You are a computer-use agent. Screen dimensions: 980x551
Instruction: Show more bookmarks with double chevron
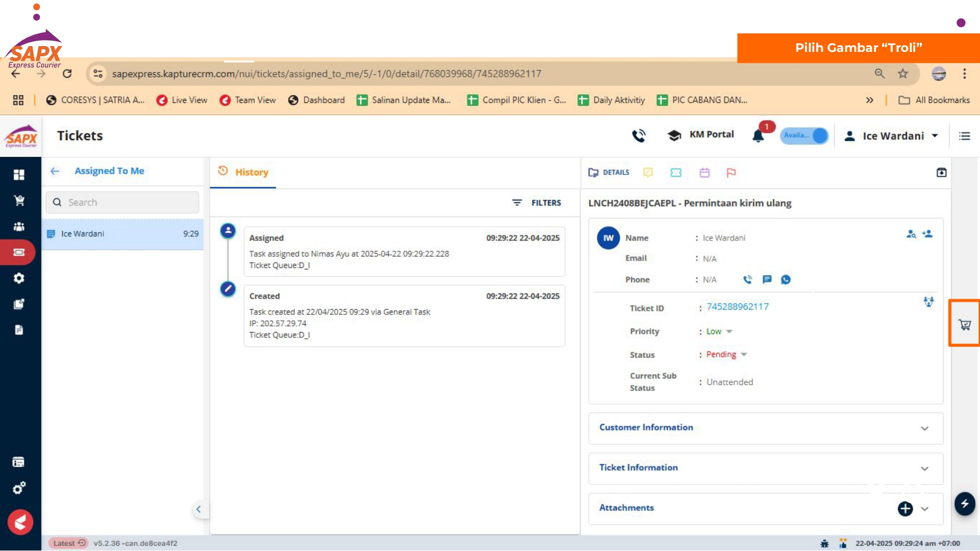pyautogui.click(x=869, y=100)
